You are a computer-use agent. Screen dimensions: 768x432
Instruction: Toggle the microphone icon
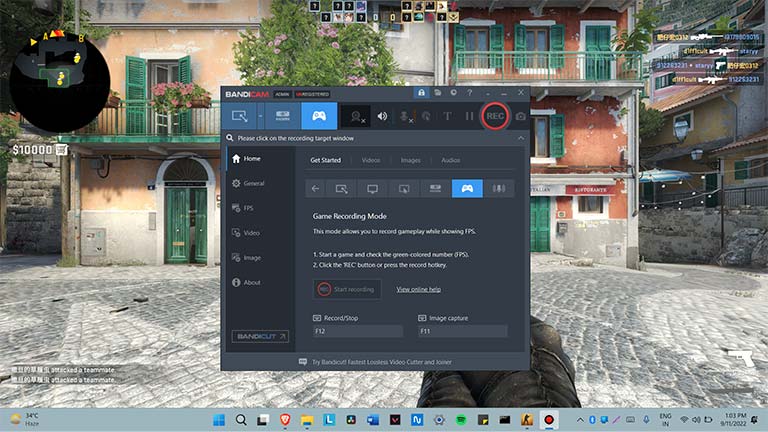click(x=406, y=116)
